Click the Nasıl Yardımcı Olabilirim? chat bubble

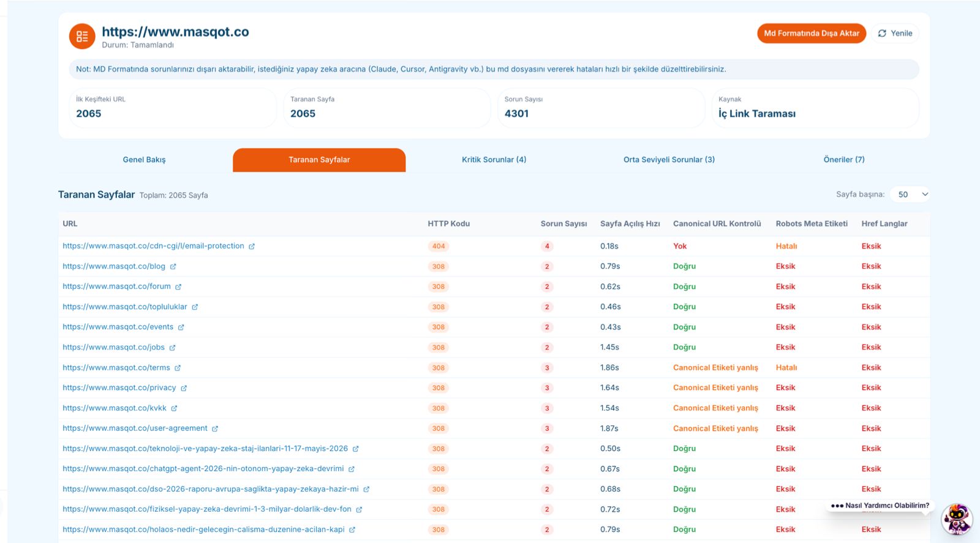880,506
